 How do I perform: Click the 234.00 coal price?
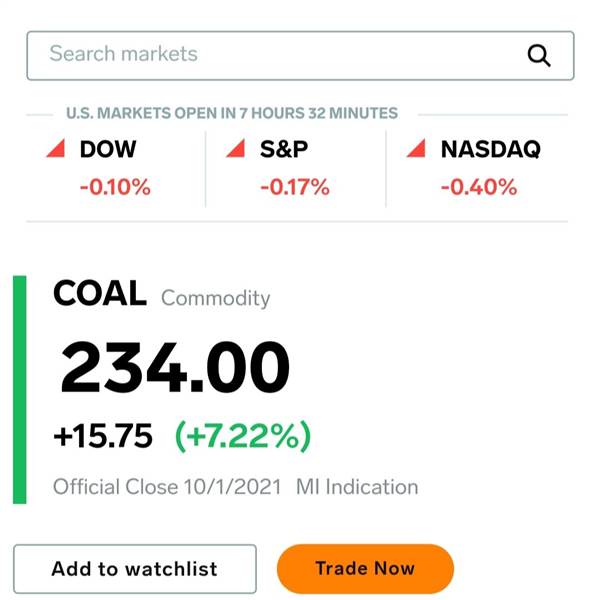coord(175,367)
